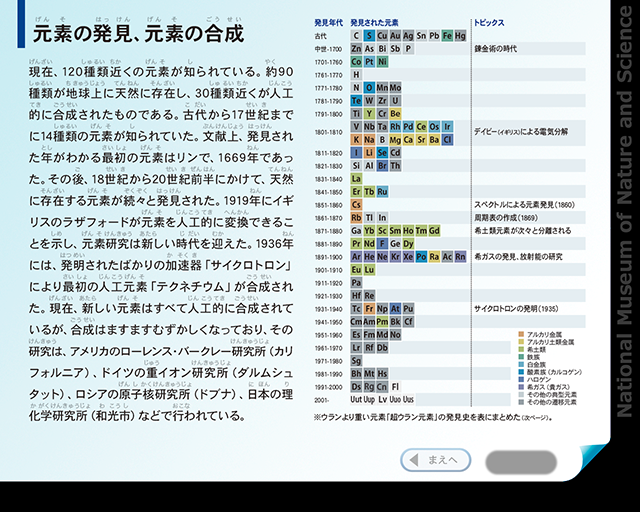The image size is (640, 512).
Task: Click the Be element cell
Action: pos(395,114)
